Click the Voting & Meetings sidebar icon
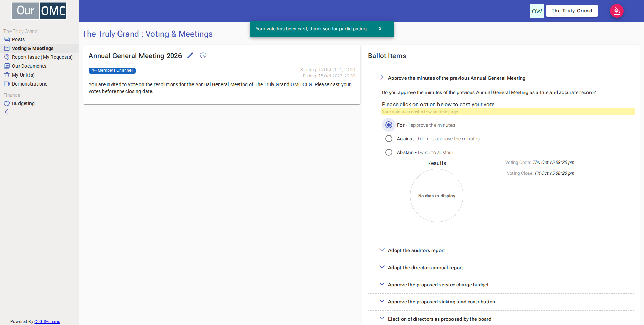Image resolution: width=644 pixels, height=325 pixels. point(7,48)
